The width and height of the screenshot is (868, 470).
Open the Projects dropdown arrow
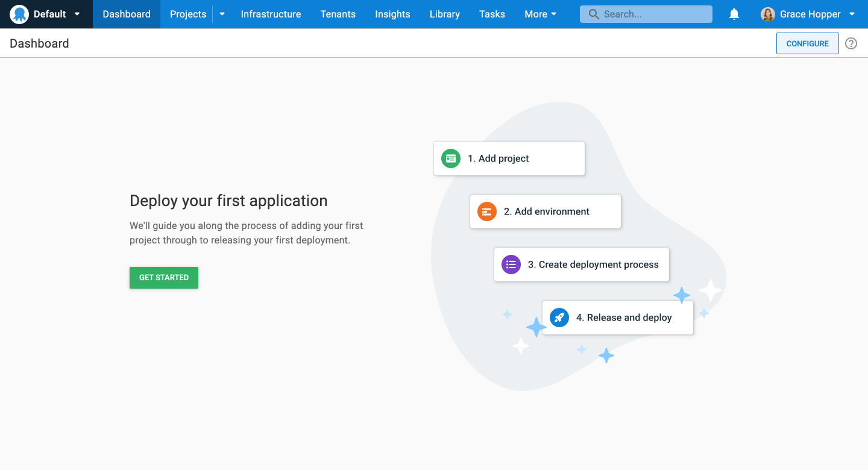222,14
